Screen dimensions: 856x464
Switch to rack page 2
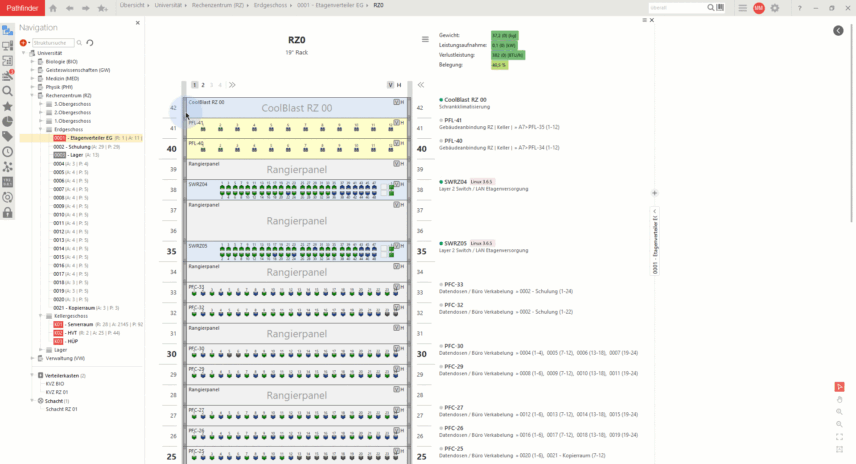[202, 85]
